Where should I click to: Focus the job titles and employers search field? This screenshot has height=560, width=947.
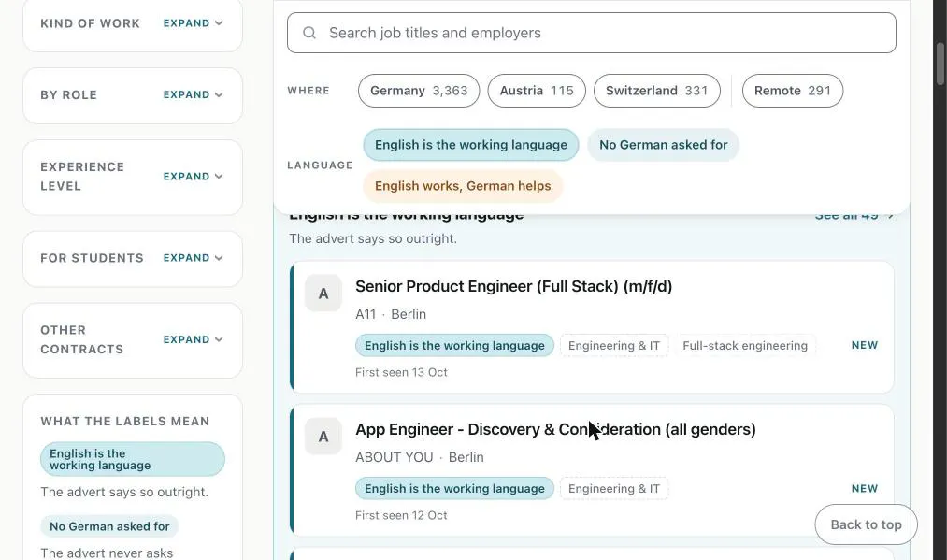(591, 33)
